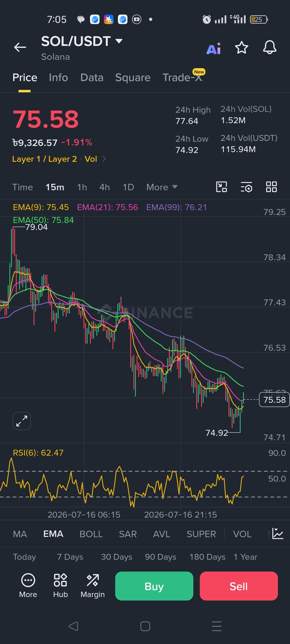290x644 pixels.
Task: Tap the alarm status bar icon
Action: pos(206,19)
